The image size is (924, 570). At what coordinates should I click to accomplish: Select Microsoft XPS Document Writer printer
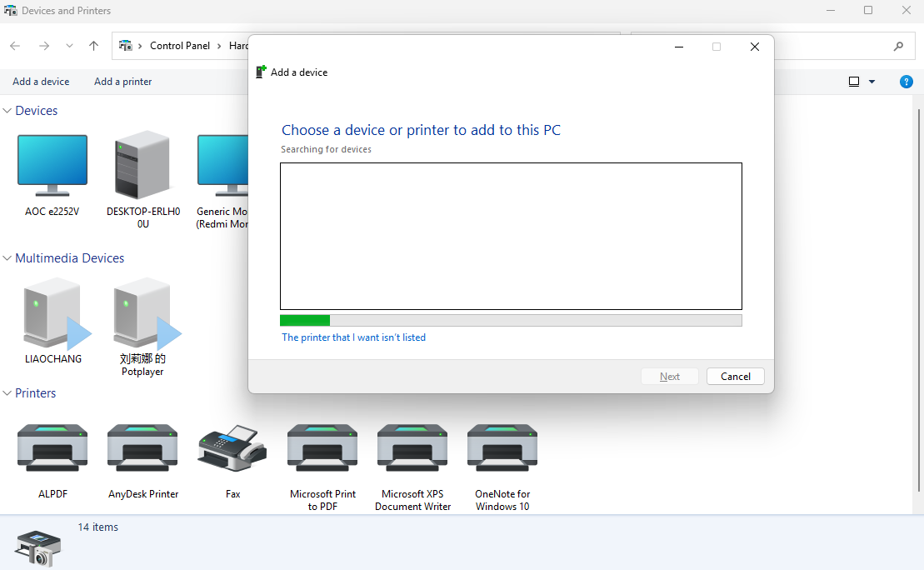[x=412, y=449]
